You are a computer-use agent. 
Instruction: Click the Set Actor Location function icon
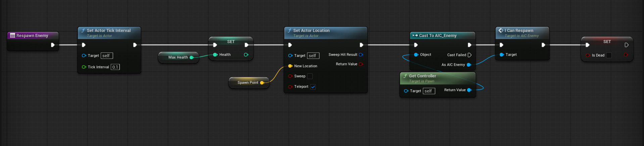pyautogui.click(x=289, y=30)
